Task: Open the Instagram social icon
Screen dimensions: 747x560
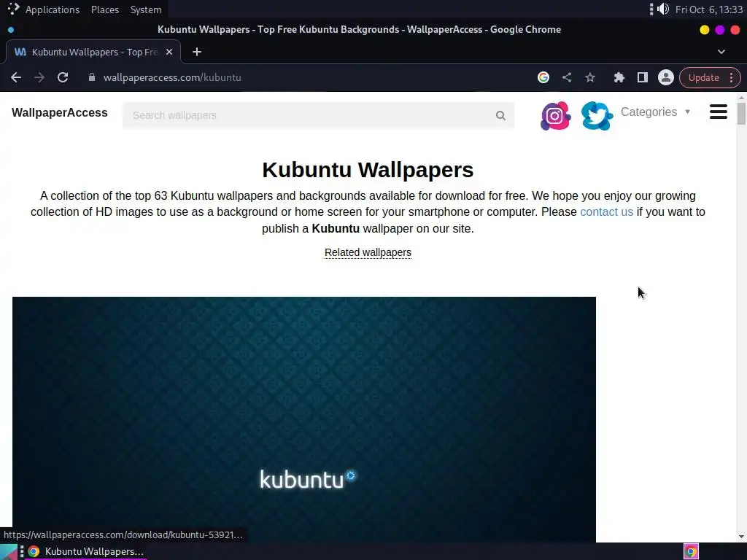Action: click(x=555, y=115)
